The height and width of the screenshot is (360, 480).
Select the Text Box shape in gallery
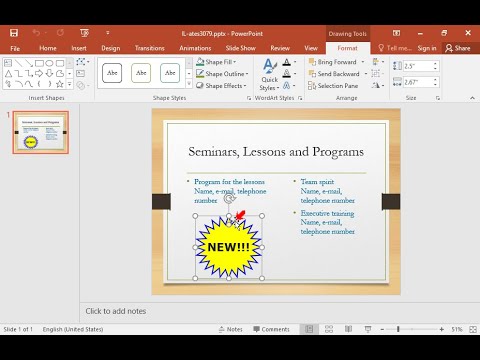(x=8, y=63)
